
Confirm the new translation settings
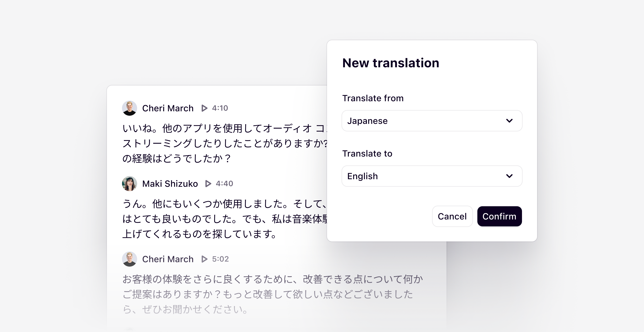[x=499, y=216]
